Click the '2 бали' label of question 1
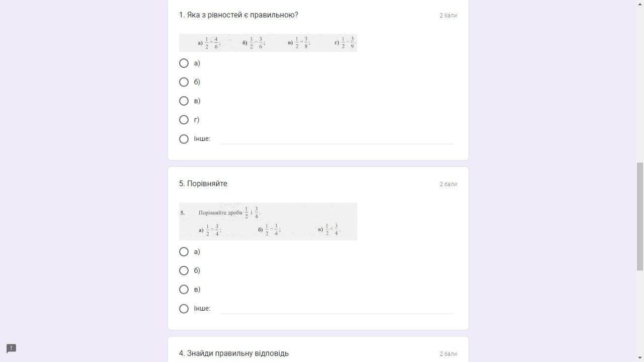Image resolution: width=644 pixels, height=362 pixels. coord(448,16)
